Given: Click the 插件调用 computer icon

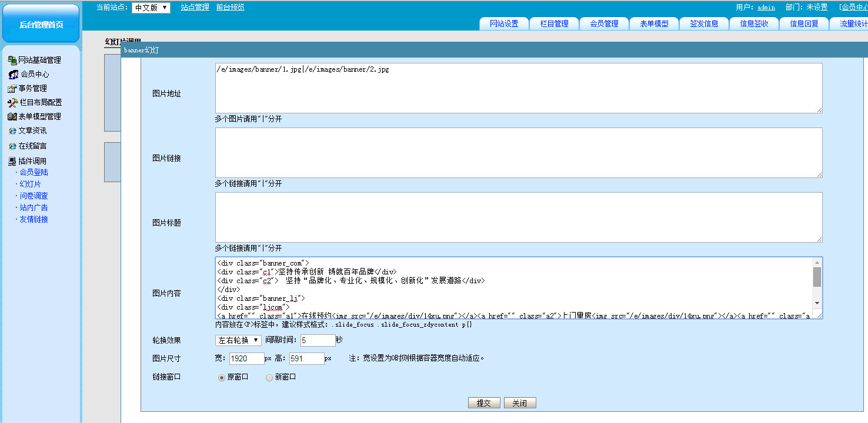Looking at the screenshot, I should pyautogui.click(x=12, y=161).
